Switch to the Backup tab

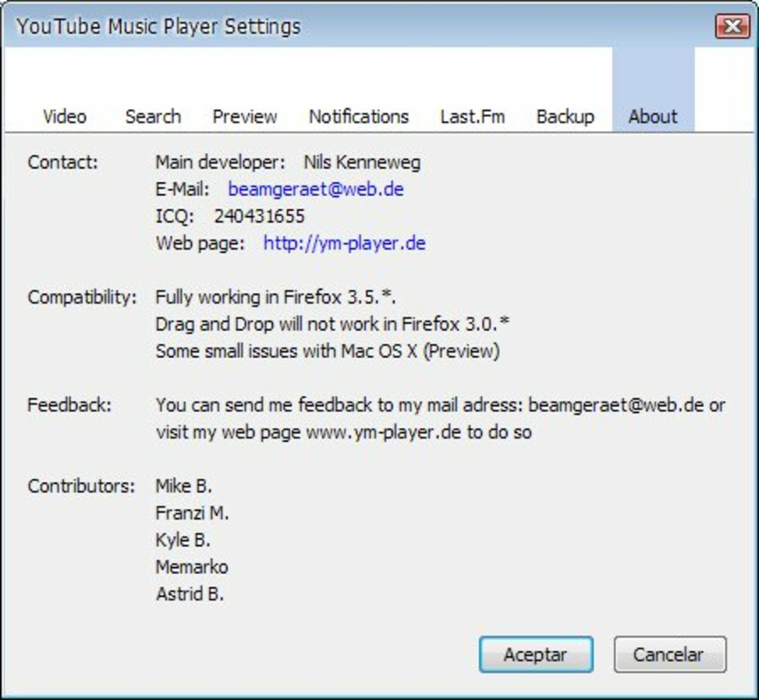tap(565, 116)
